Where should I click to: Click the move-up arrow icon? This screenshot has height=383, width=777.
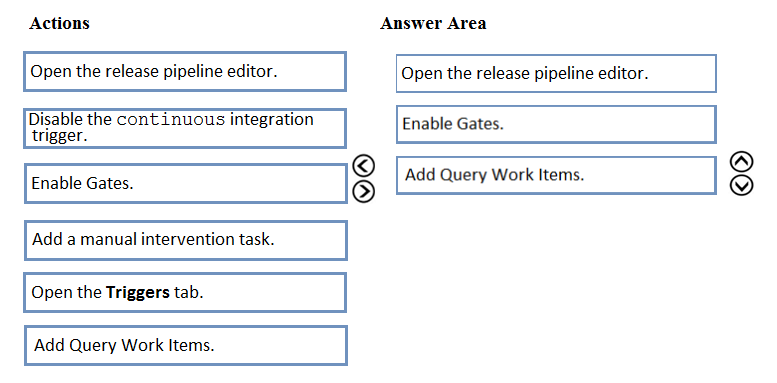click(742, 162)
